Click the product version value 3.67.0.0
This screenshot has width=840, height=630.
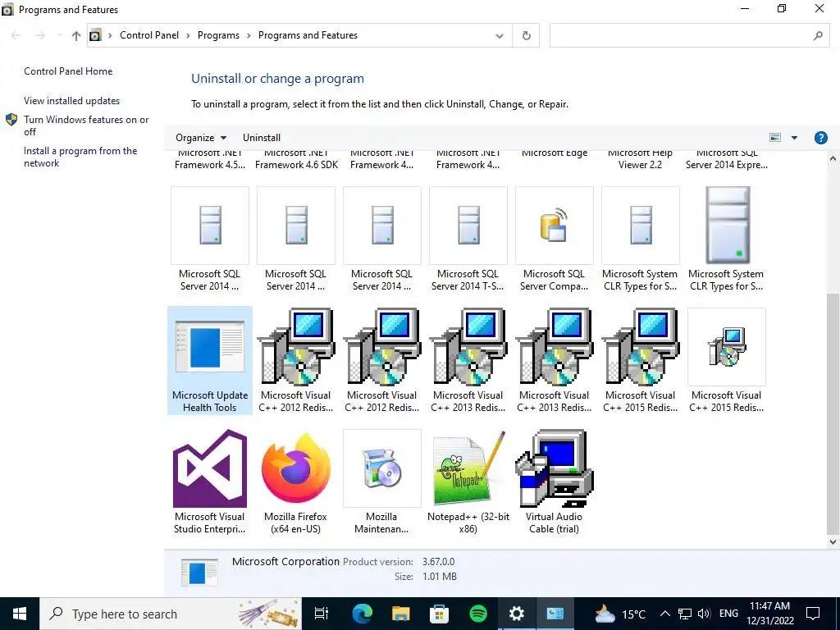438,561
